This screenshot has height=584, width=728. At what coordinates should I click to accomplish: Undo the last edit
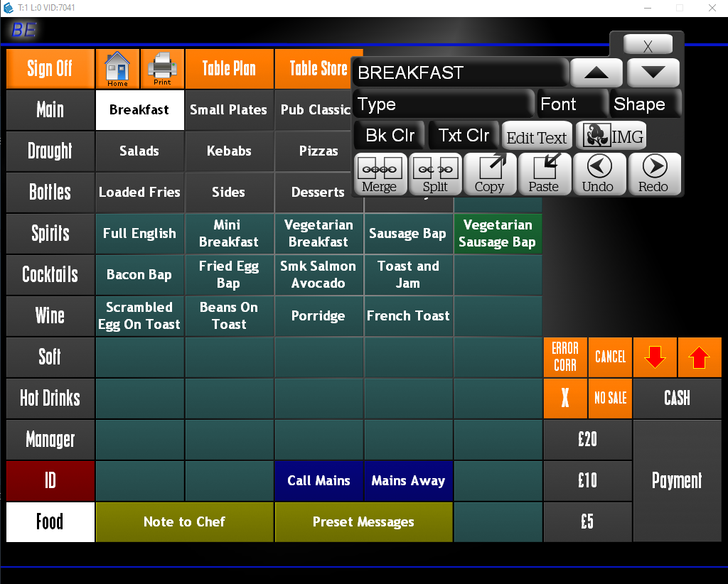click(x=599, y=174)
